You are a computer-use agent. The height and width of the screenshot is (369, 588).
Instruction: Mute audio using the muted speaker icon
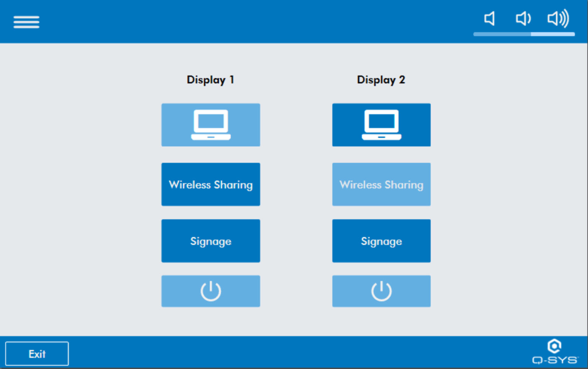(489, 18)
